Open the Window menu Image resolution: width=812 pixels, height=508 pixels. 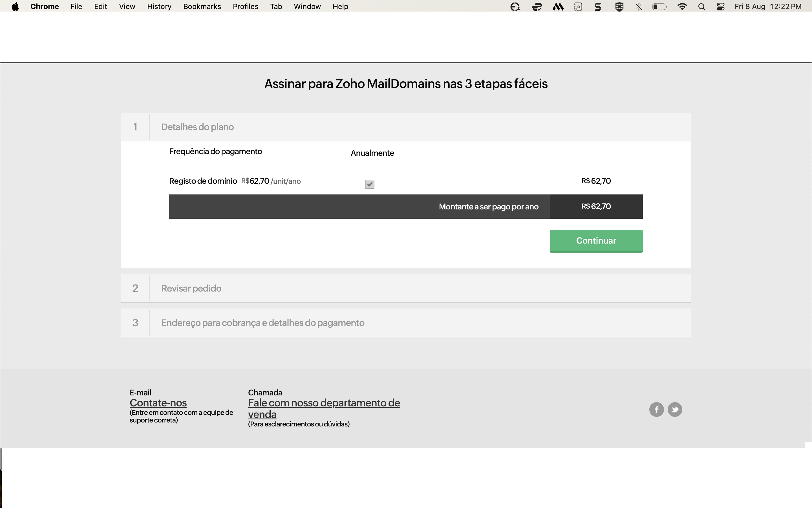pyautogui.click(x=307, y=7)
